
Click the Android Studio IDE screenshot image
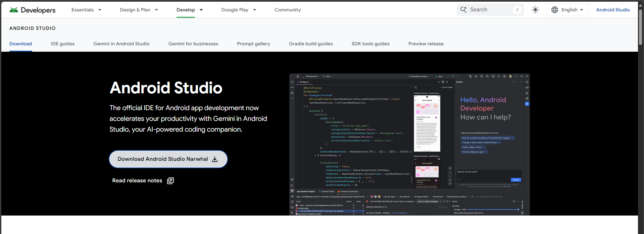pos(409,144)
